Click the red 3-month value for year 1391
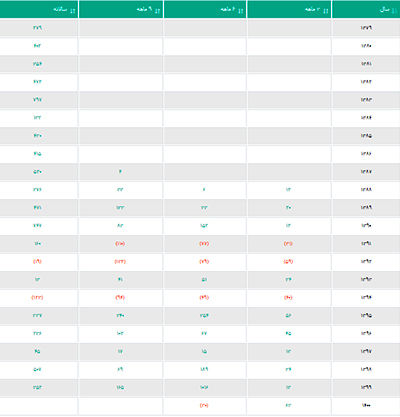 tap(288, 244)
